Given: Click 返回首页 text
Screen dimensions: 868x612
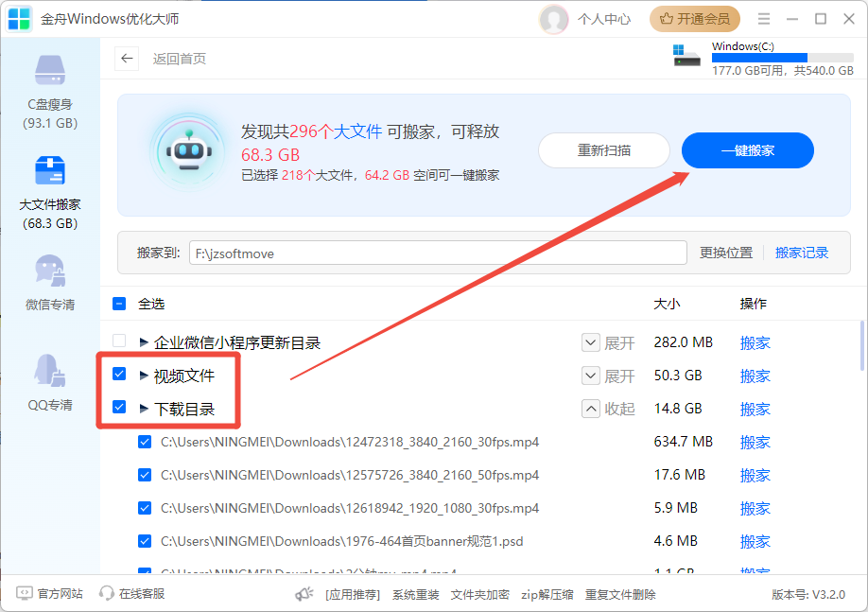Looking at the screenshot, I should tap(180, 59).
